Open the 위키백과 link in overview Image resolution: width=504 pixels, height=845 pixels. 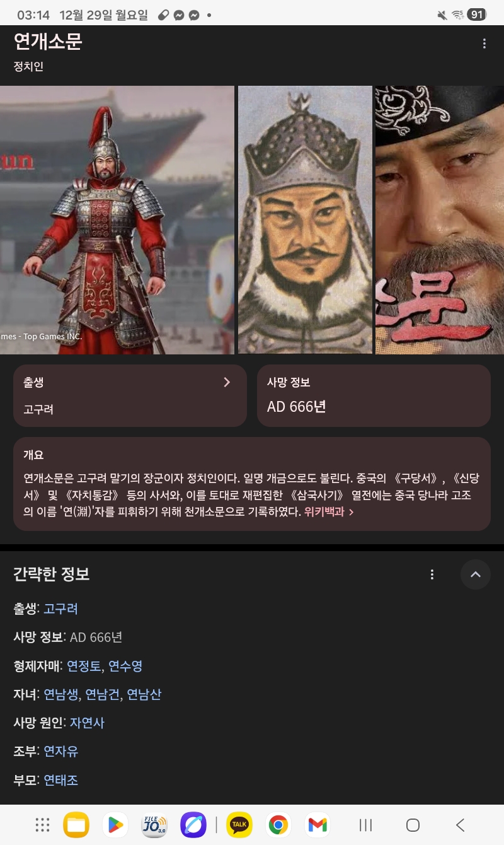329,512
